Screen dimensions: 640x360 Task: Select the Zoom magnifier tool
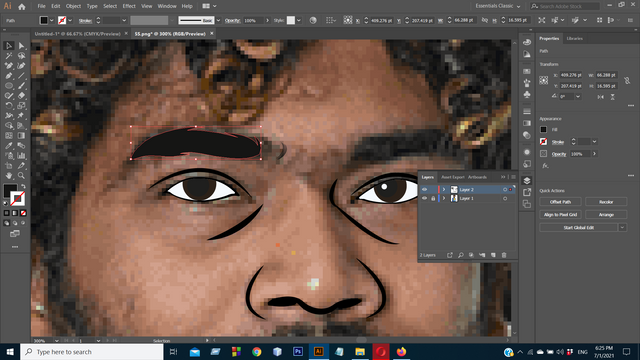click(21, 176)
